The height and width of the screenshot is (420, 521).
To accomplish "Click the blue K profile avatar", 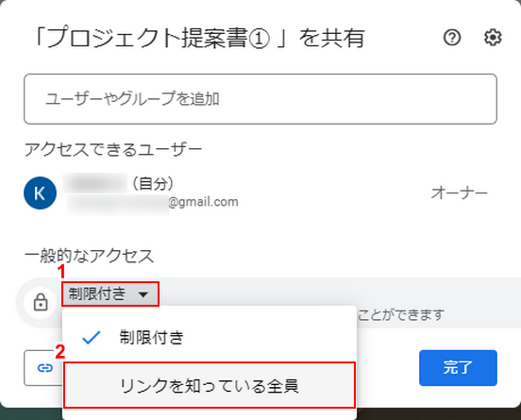I will pyautogui.click(x=40, y=193).
